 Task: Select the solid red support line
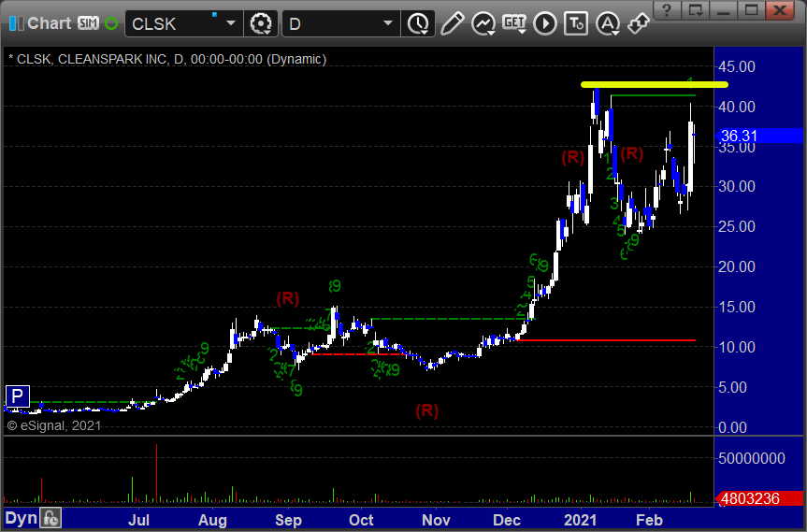[606, 340]
